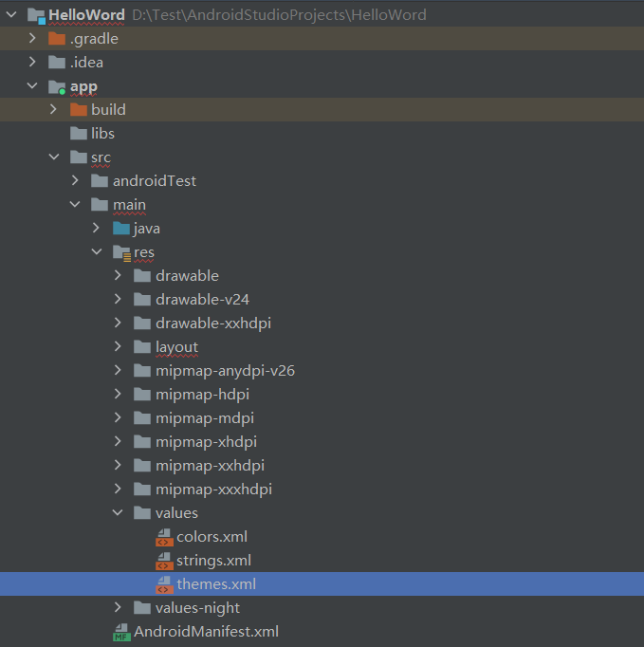Click the drawable folder icon
Viewport: 644px width, 647px height.
[142, 276]
